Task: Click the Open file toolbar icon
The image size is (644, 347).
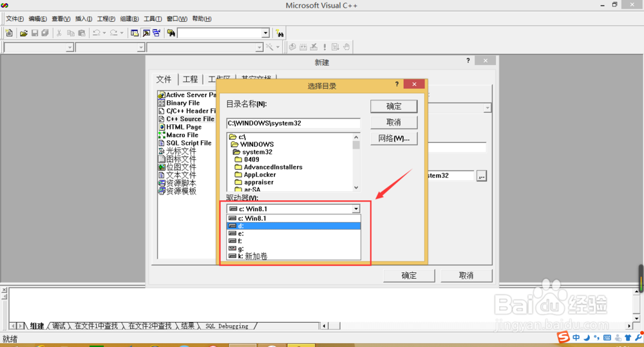Action: coord(23,33)
